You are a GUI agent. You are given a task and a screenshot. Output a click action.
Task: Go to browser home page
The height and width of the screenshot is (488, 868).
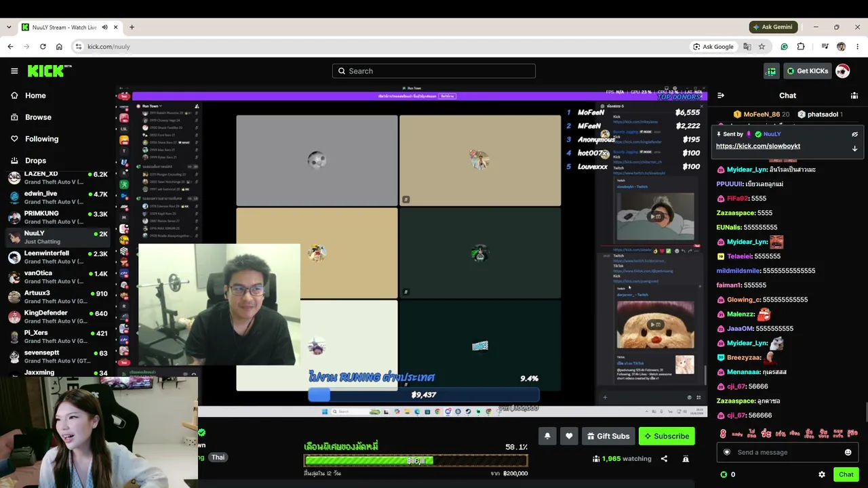tap(59, 47)
